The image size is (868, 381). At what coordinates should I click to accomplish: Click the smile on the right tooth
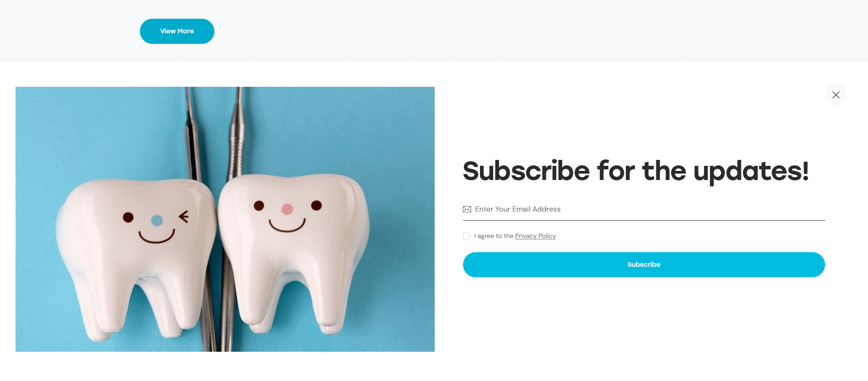point(287,225)
